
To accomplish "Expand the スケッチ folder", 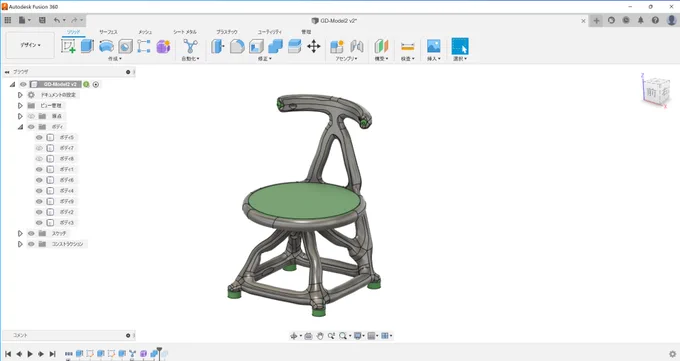I will click(x=20, y=233).
